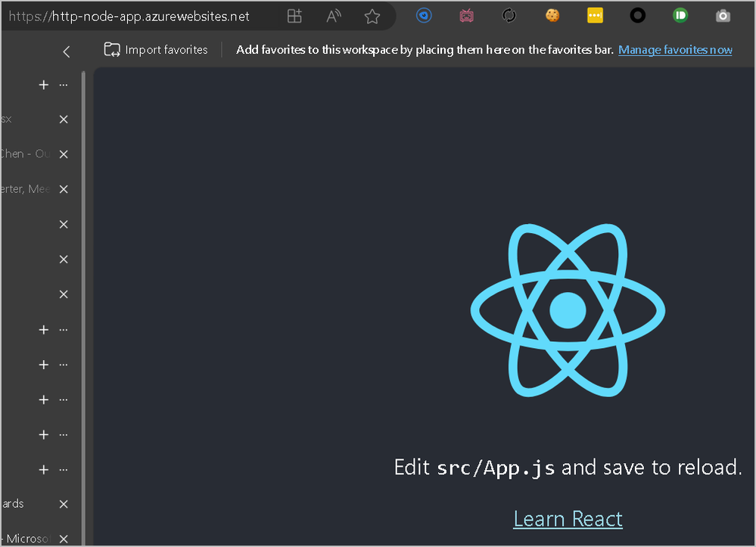Switch to the 'erter, Mee' tab
The image size is (756, 547).
[26, 189]
